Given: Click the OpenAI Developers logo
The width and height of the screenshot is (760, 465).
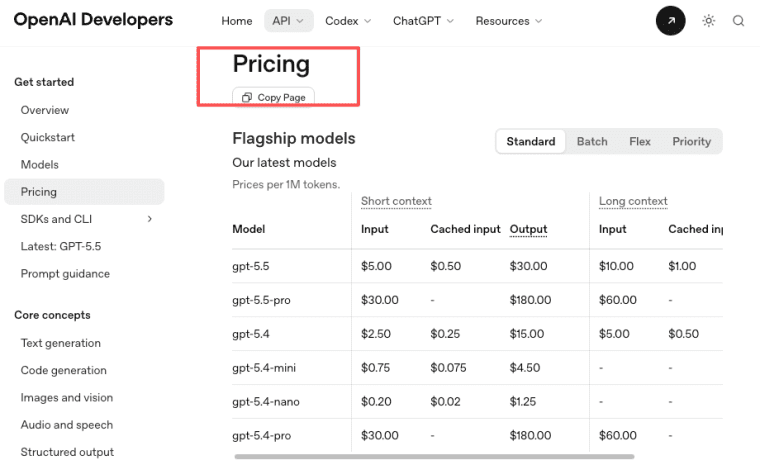Looking at the screenshot, I should pyautogui.click(x=93, y=20).
